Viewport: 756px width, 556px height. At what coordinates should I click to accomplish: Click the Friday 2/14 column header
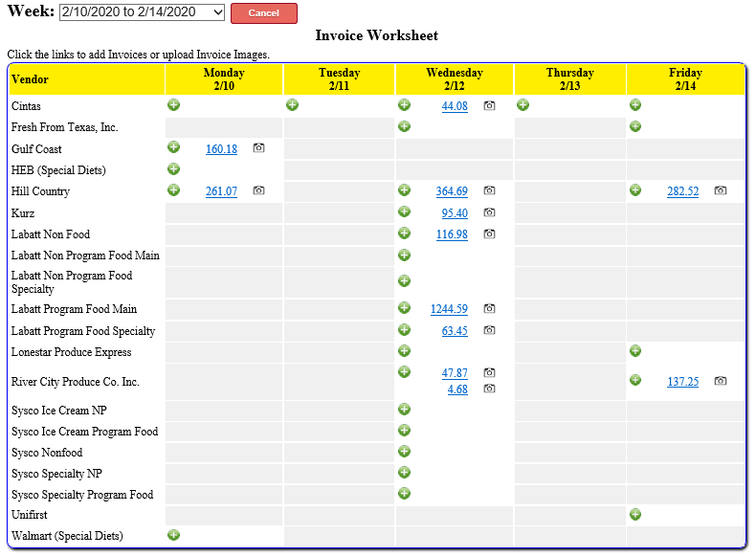[685, 79]
